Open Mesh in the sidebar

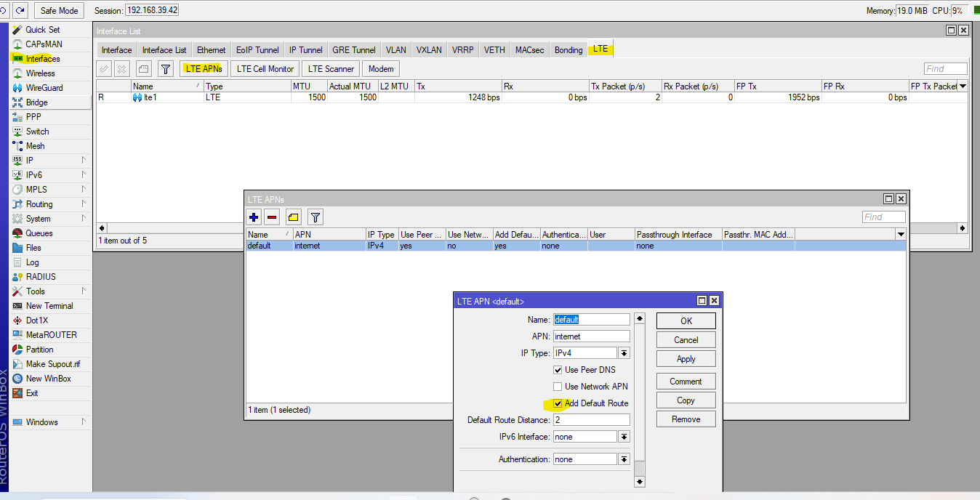[35, 146]
